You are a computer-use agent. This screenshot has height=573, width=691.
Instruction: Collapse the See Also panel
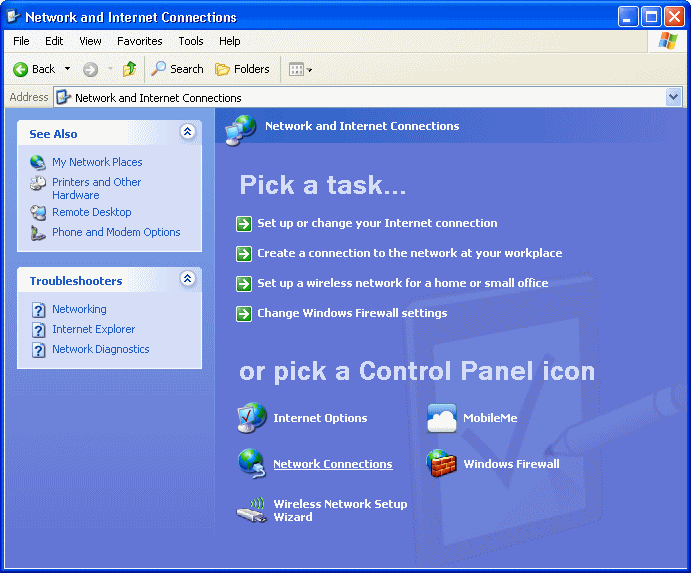click(x=187, y=133)
